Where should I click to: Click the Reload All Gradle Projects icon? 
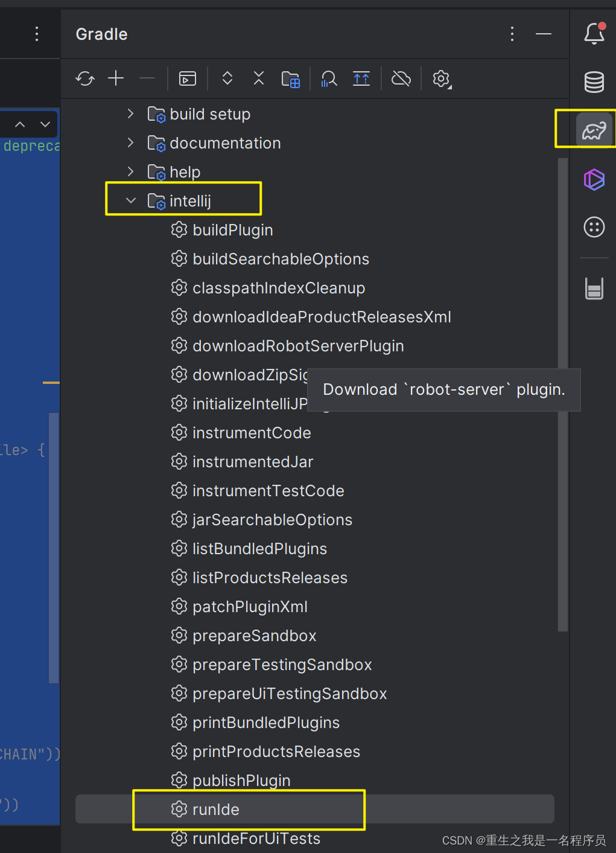pyautogui.click(x=85, y=78)
